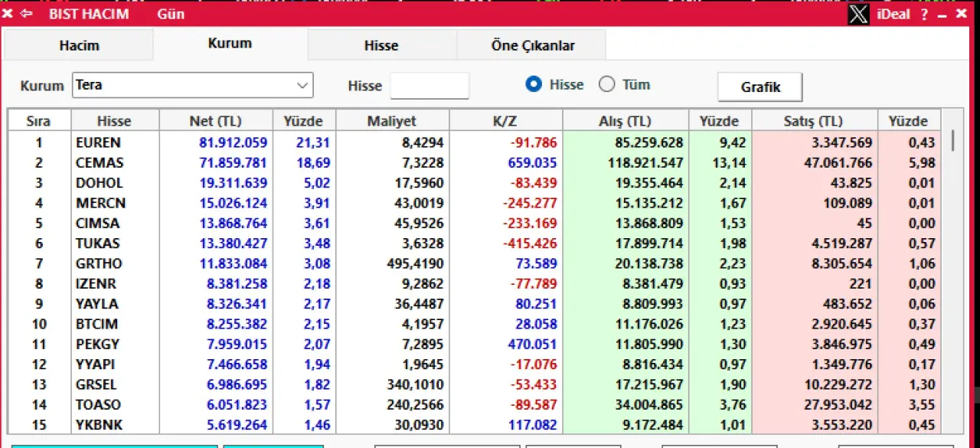This screenshot has height=448, width=980.
Task: Click the table's vertical scrollbar thumb
Action: point(952,140)
